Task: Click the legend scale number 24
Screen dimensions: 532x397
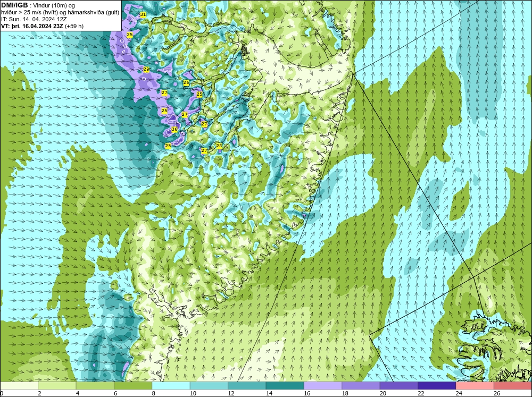Action: (459, 393)
